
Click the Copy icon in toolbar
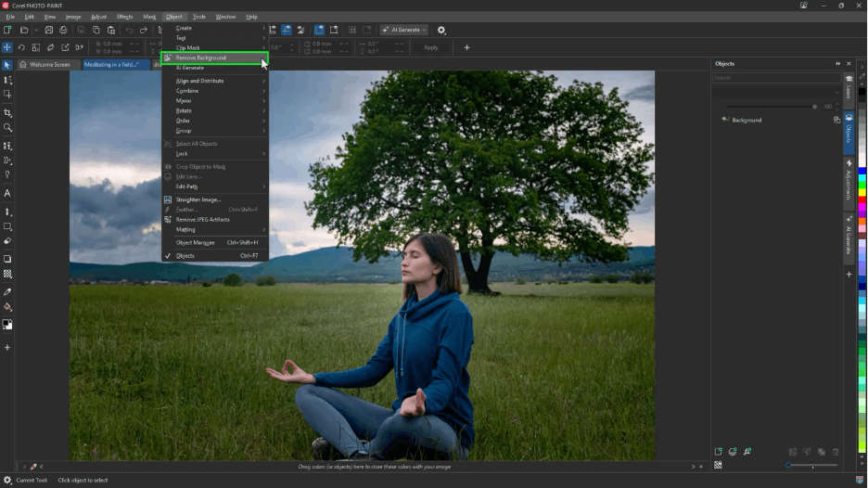click(96, 30)
